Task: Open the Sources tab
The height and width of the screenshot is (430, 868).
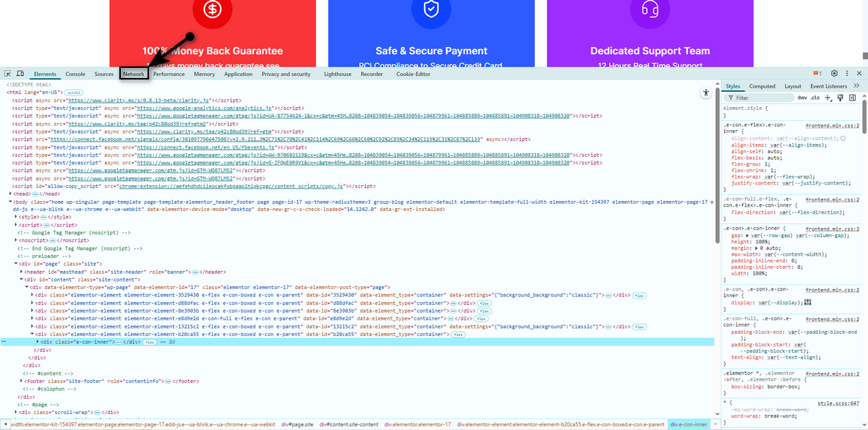Action: point(104,74)
